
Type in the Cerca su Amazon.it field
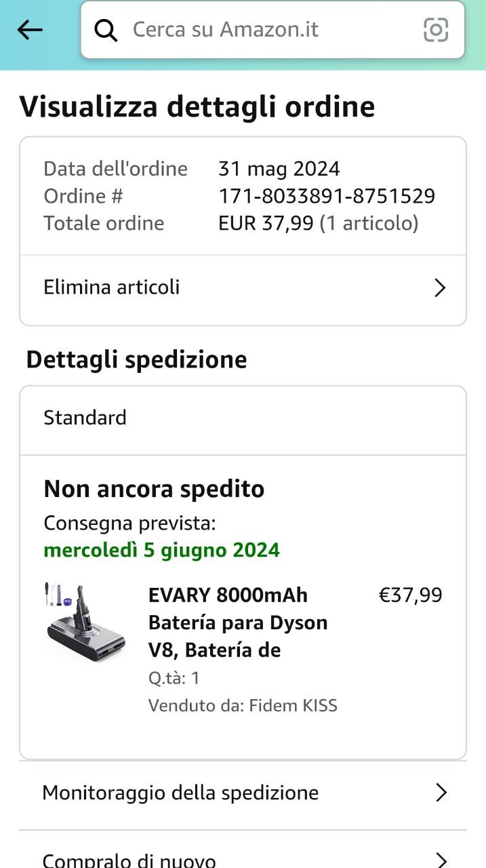click(264, 30)
